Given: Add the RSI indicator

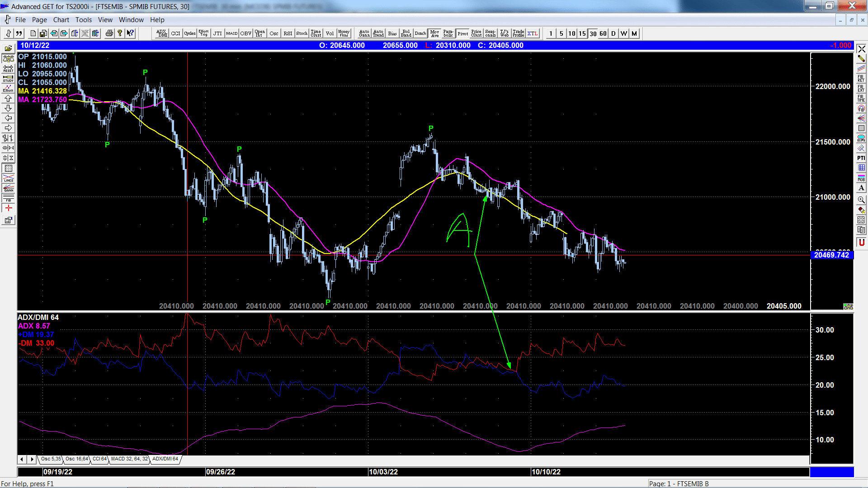Looking at the screenshot, I should [288, 33].
